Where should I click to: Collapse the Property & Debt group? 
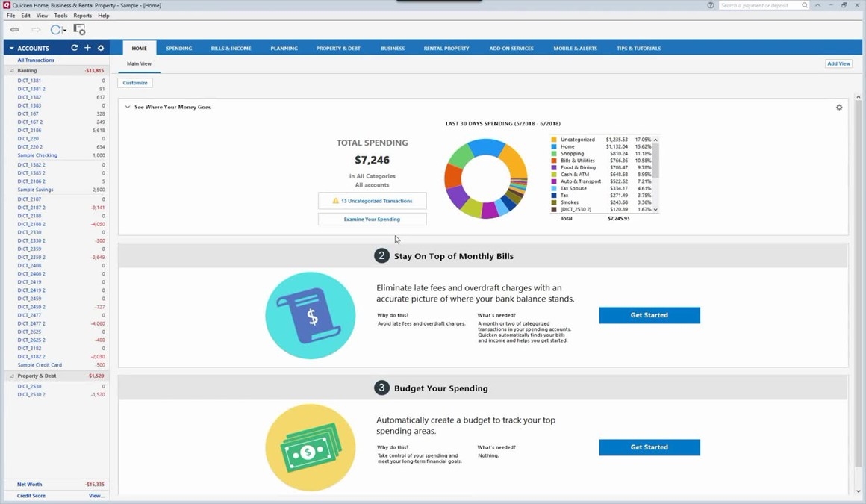tap(11, 376)
